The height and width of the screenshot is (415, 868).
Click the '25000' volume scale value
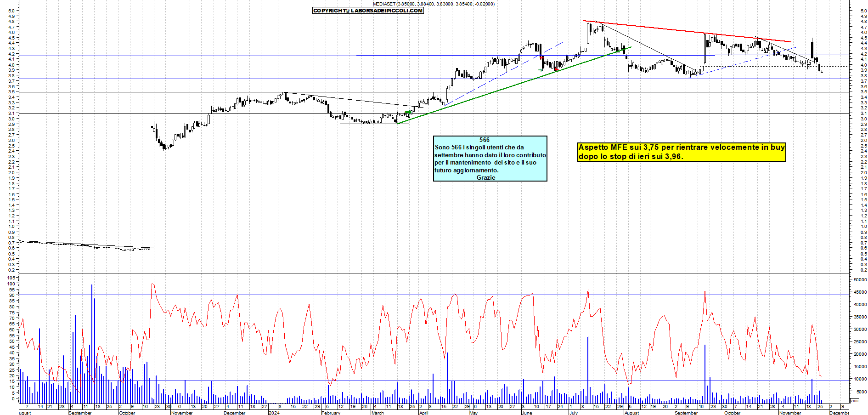tap(860, 342)
